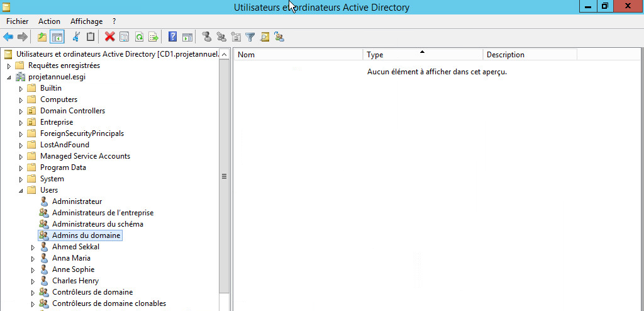Select the Charles Henry user

point(75,281)
